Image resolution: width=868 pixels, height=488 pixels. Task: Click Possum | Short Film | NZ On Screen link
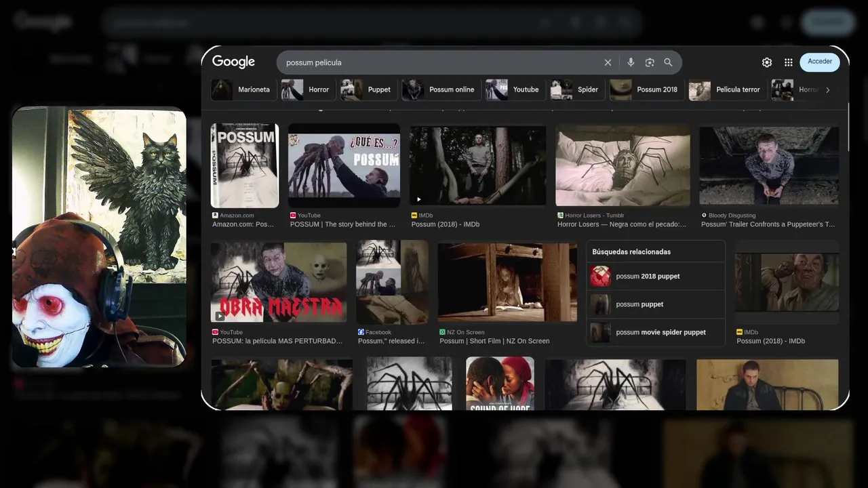(494, 341)
